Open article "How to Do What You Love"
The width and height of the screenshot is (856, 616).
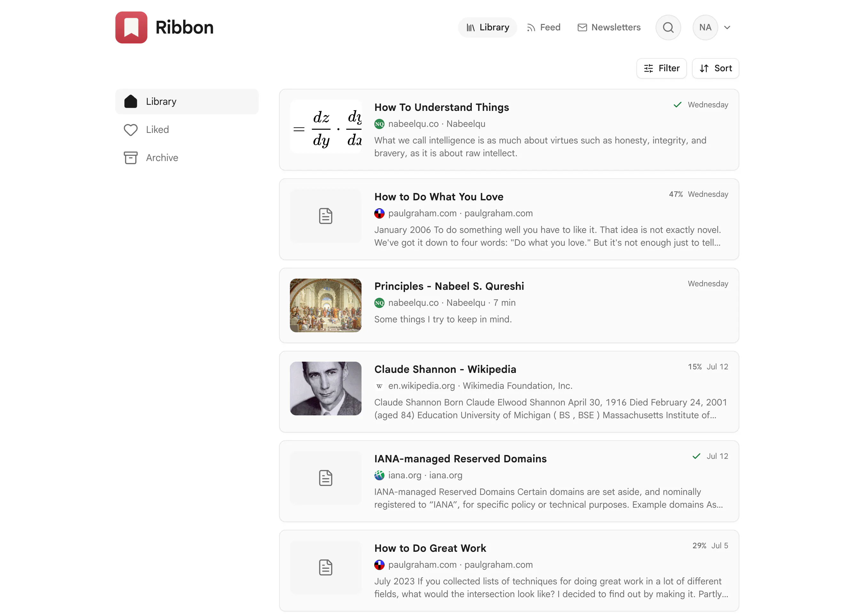point(439,197)
